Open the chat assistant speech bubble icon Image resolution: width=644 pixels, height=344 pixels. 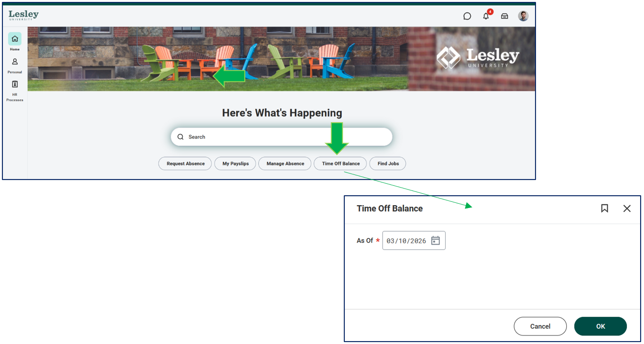[467, 16]
